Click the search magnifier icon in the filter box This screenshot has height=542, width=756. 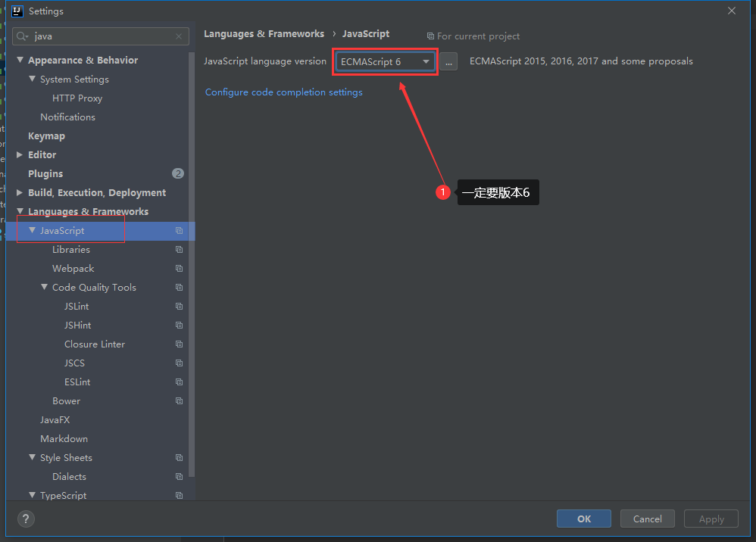click(22, 36)
